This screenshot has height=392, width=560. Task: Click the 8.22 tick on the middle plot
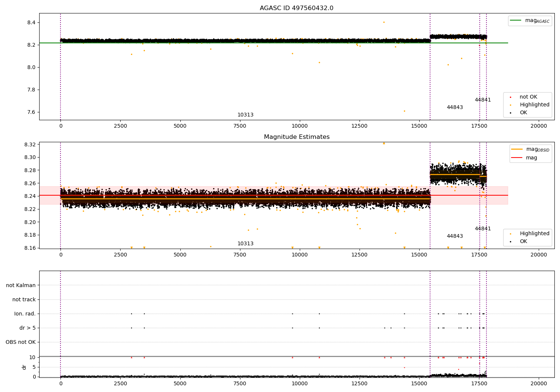30,209
